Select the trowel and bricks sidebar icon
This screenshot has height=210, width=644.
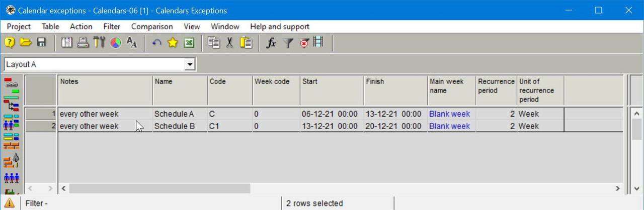(11, 161)
